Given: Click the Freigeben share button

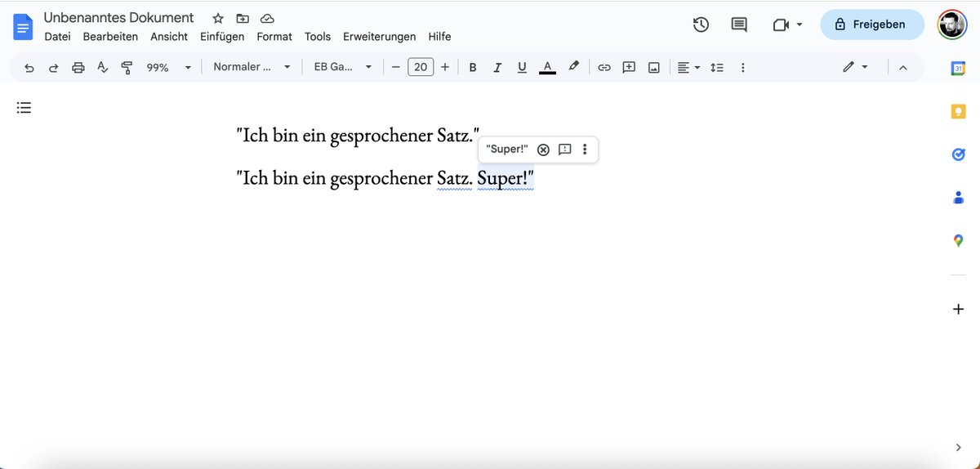Looking at the screenshot, I should (x=872, y=25).
